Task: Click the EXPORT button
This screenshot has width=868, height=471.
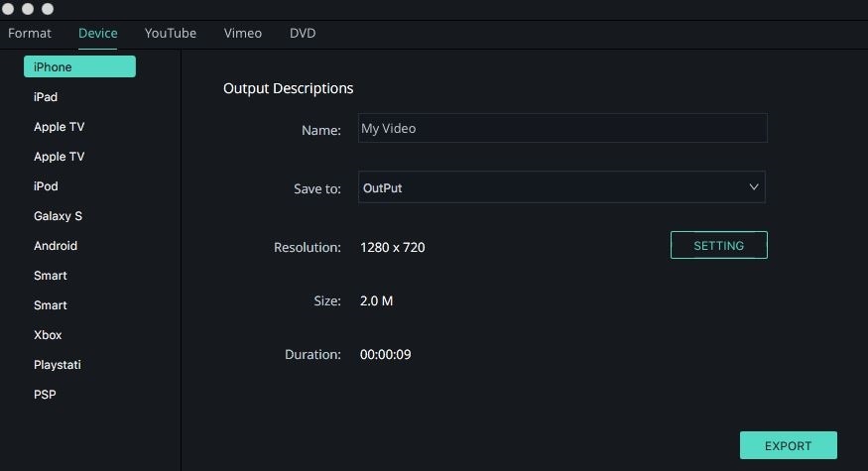Action: (789, 445)
